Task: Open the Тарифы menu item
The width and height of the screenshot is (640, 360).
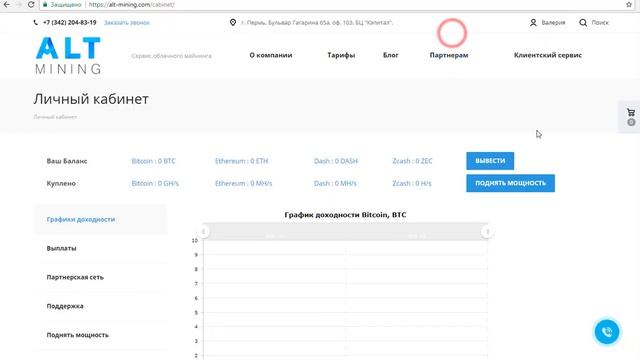Action: point(341,55)
